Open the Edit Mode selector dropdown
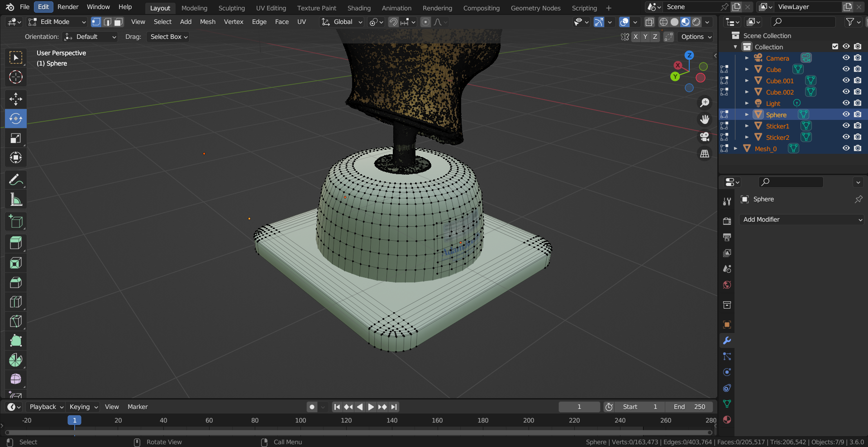The width and height of the screenshot is (868, 447). click(x=57, y=22)
